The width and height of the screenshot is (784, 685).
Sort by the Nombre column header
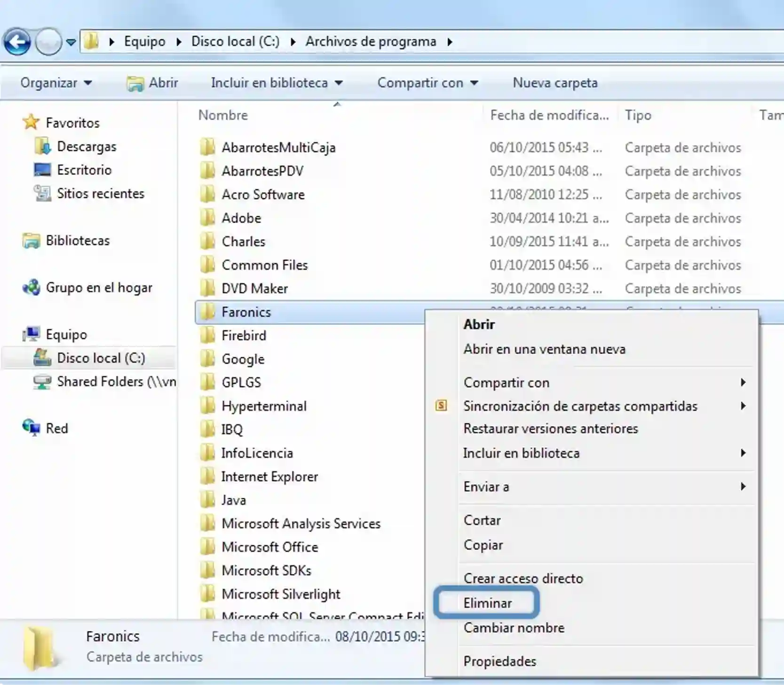pos(223,115)
